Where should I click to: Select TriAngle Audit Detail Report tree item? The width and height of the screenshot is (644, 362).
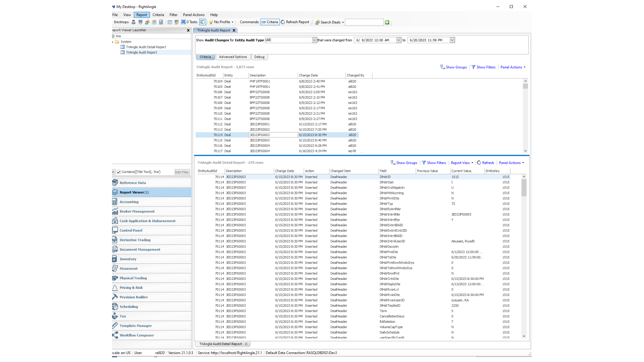pos(146,47)
